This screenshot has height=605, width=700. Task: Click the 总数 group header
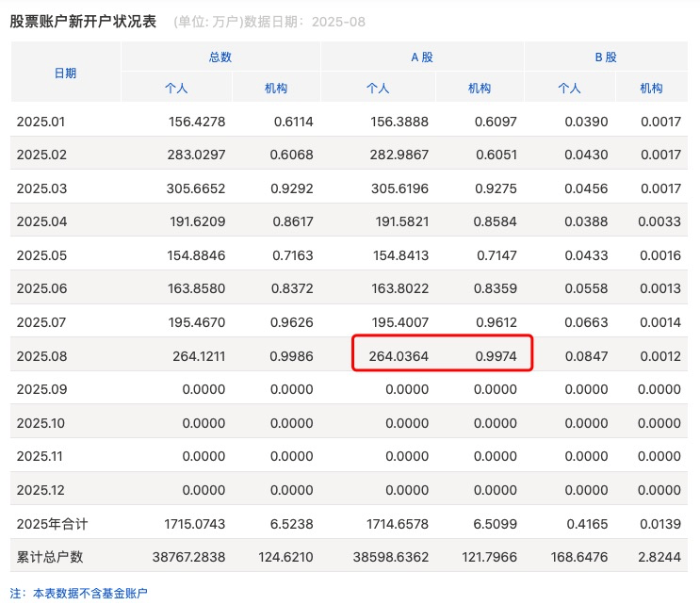[x=220, y=57]
